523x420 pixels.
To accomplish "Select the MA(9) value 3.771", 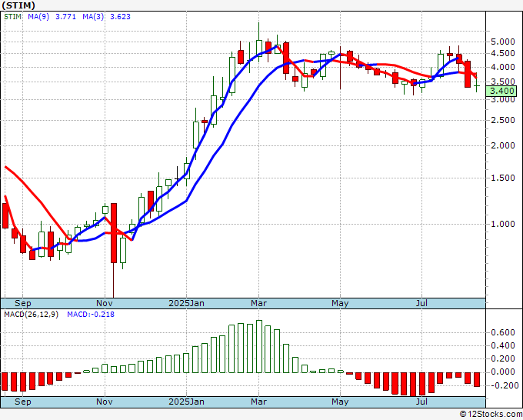I will (x=65, y=17).
